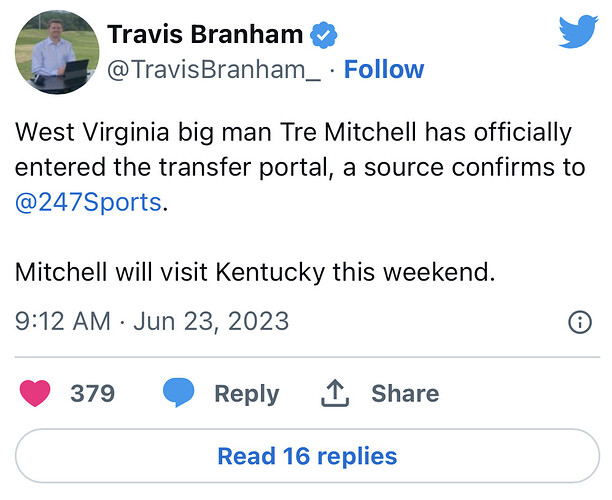Click the blue verified badge
Viewport: 612px width, 500px height.
(322, 36)
